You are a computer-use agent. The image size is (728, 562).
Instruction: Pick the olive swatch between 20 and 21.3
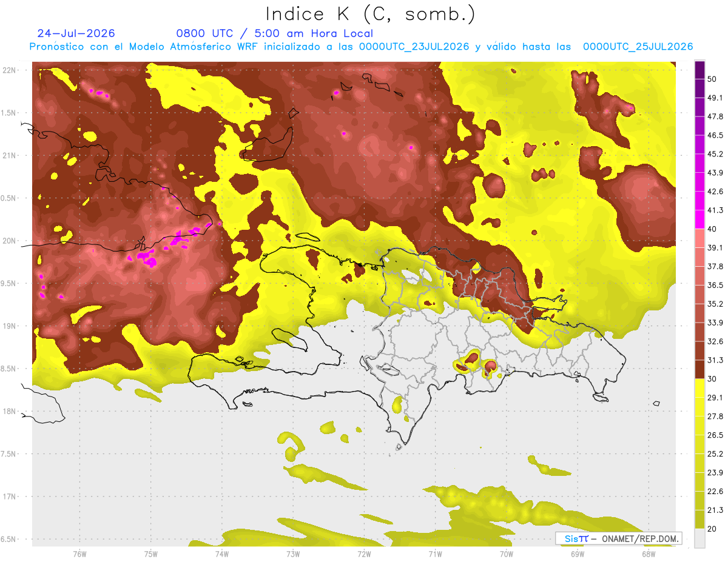coord(699,520)
